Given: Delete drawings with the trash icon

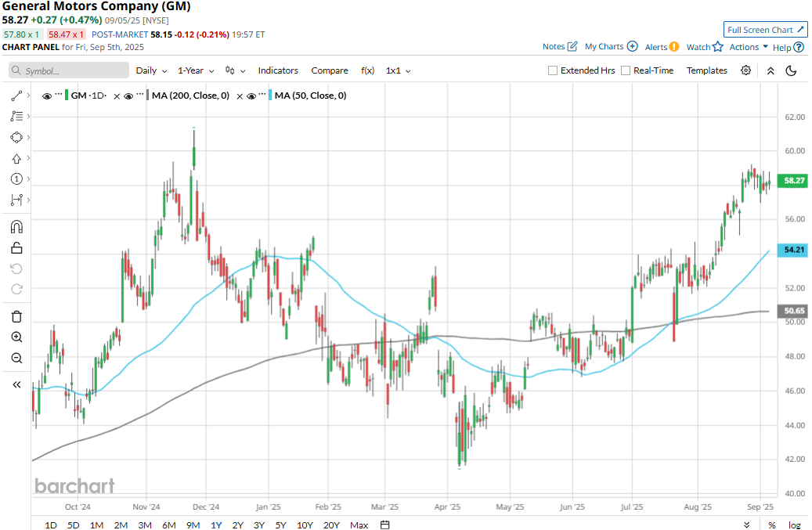Looking at the screenshot, I should tap(16, 316).
